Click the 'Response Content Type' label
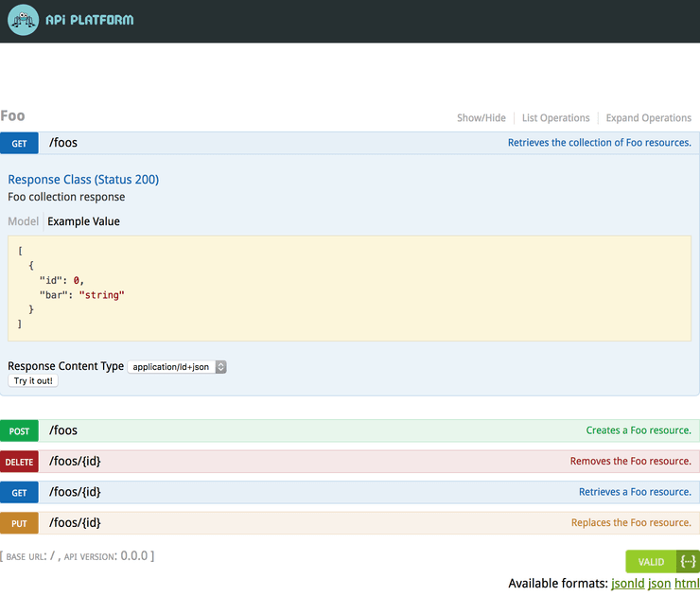Image resolution: width=700 pixels, height=596 pixels. tap(65, 366)
